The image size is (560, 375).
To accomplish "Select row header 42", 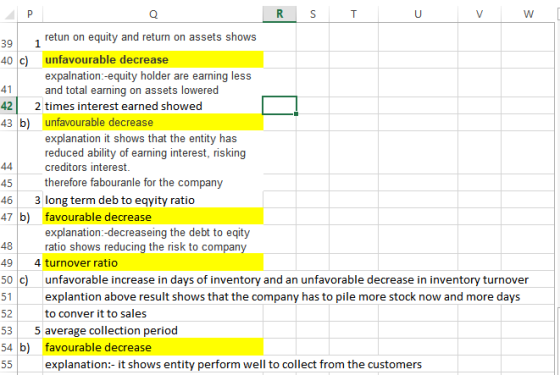I will click(8, 106).
